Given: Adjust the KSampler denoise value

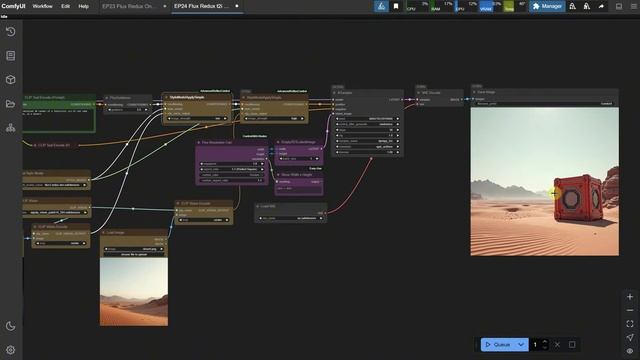Looking at the screenshot, I should pyautogui.click(x=367, y=152).
